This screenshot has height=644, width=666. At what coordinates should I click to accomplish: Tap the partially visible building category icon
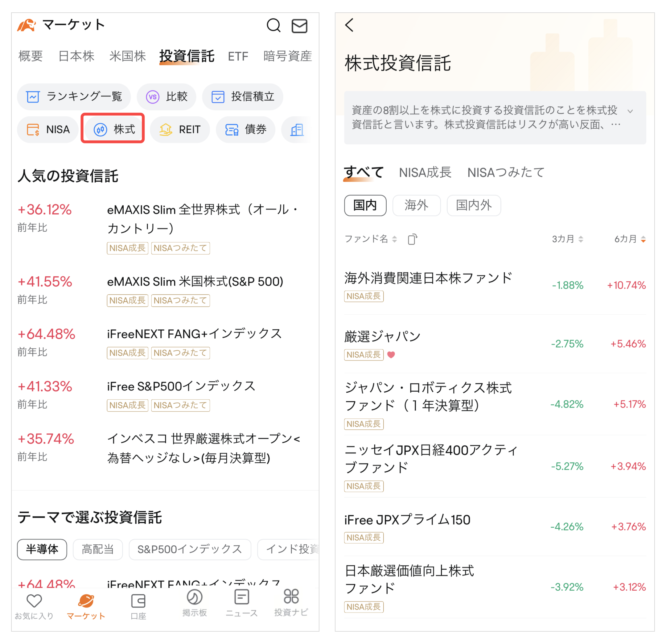click(297, 130)
